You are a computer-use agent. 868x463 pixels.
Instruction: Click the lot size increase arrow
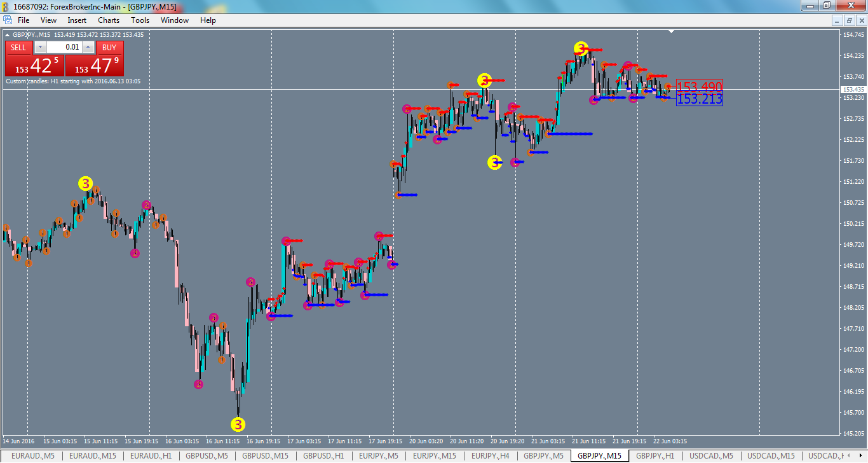click(x=88, y=47)
